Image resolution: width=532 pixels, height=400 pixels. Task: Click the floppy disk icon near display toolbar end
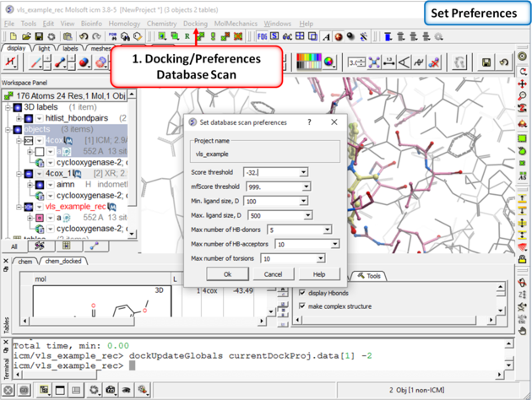[x=486, y=62]
